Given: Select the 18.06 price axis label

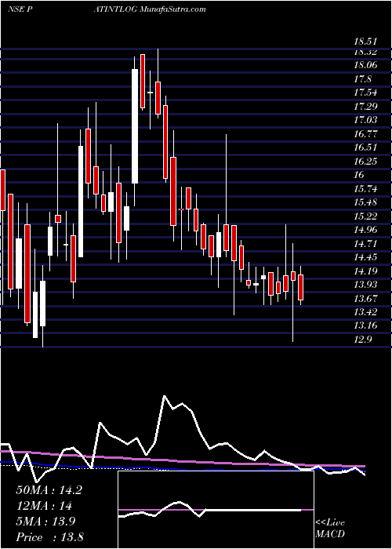Looking at the screenshot, I should coord(365,65).
